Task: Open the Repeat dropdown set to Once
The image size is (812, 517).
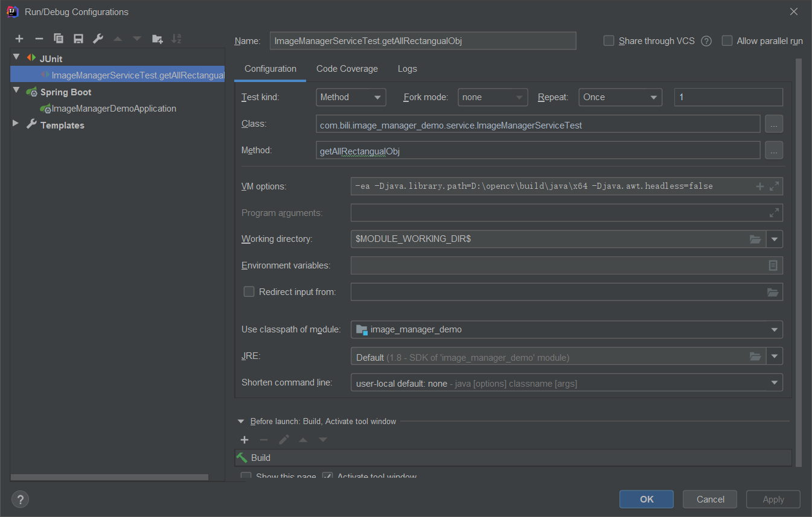Action: [620, 97]
